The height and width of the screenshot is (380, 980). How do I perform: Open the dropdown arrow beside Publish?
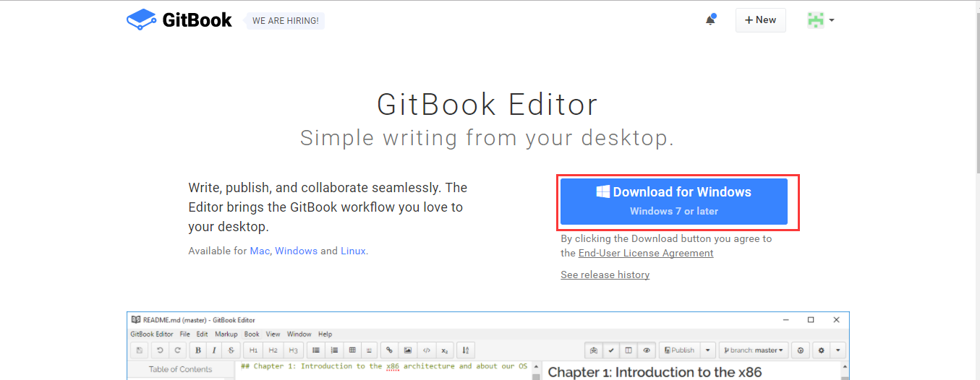[708, 350]
